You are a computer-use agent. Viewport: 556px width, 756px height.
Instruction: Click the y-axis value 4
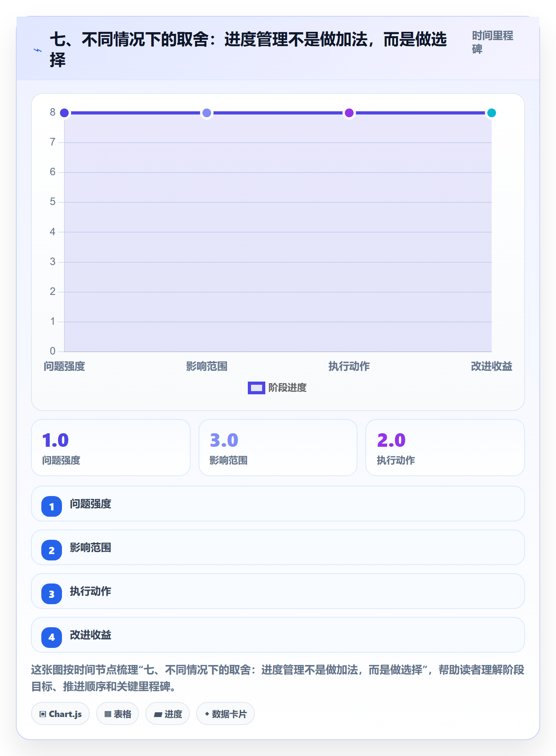[x=52, y=232]
